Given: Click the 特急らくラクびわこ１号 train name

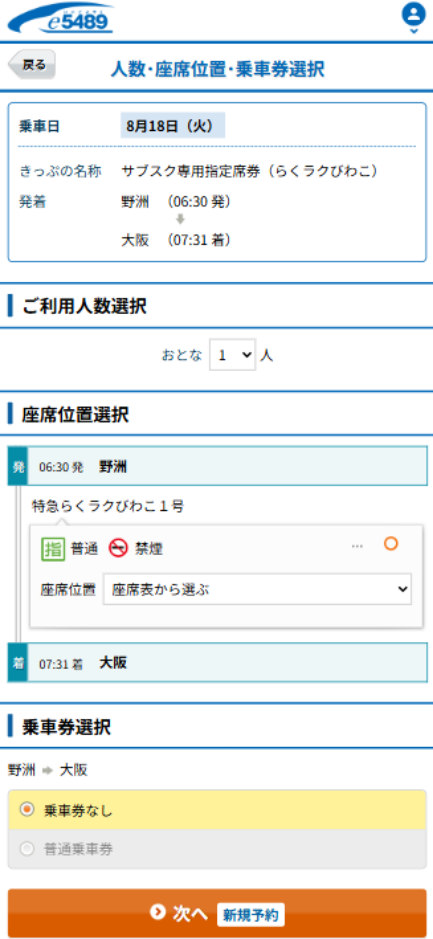Looking at the screenshot, I should click(108, 507).
